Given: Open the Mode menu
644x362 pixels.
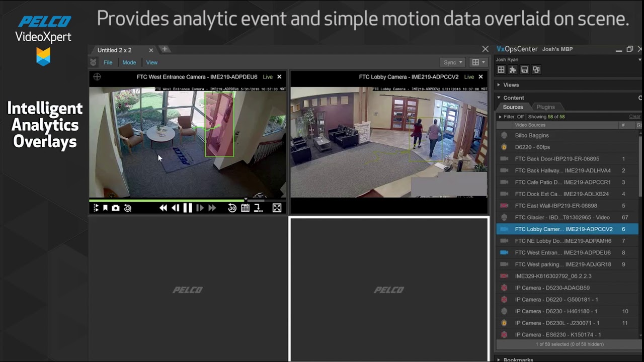Looking at the screenshot, I should [x=129, y=62].
